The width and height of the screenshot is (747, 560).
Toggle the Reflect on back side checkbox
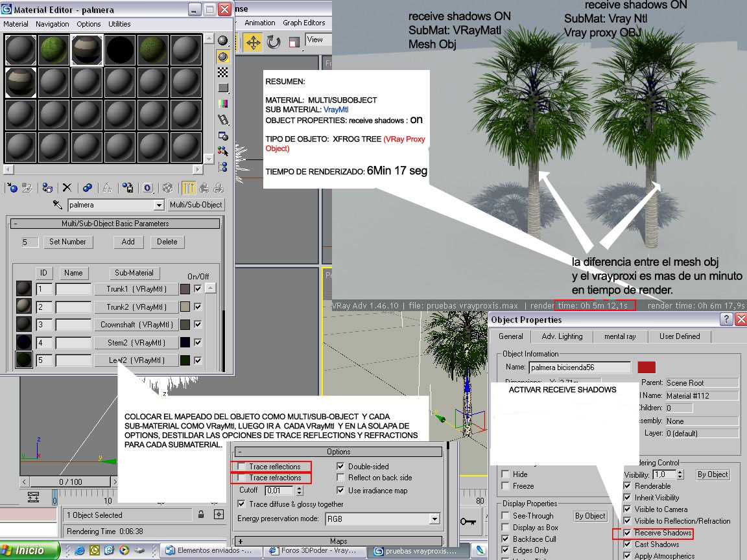[x=340, y=477]
